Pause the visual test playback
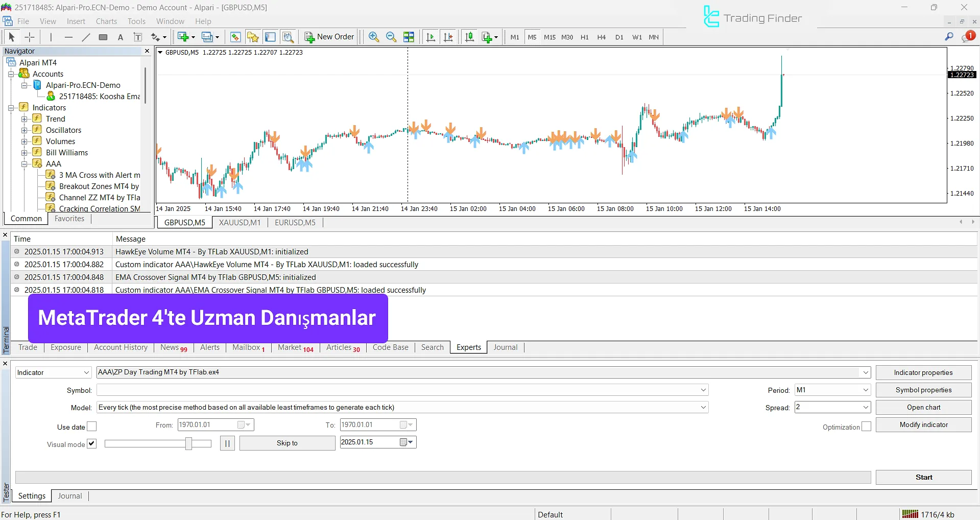This screenshot has width=980, height=520. point(227,443)
